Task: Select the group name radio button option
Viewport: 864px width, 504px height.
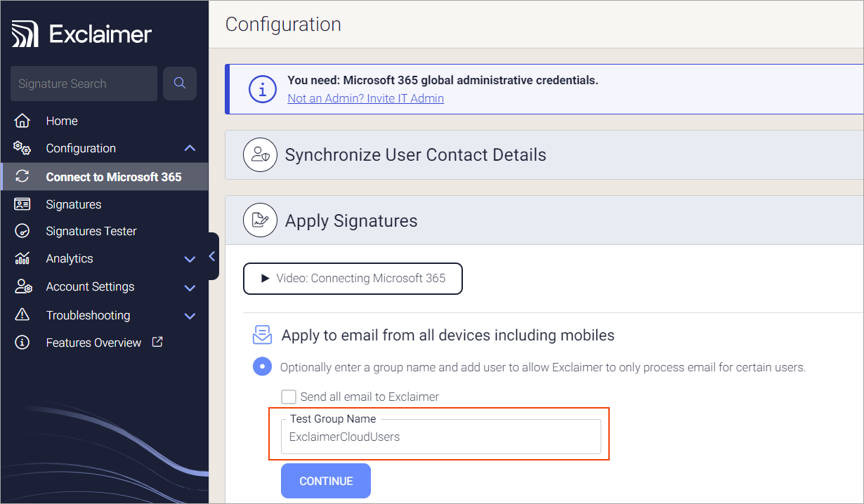Action: coord(262,366)
